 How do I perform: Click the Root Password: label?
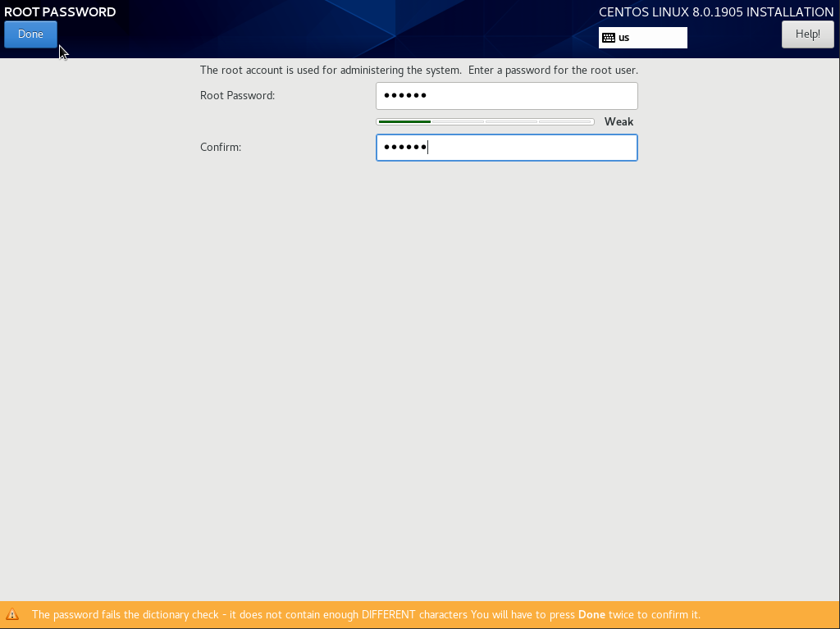click(x=237, y=95)
